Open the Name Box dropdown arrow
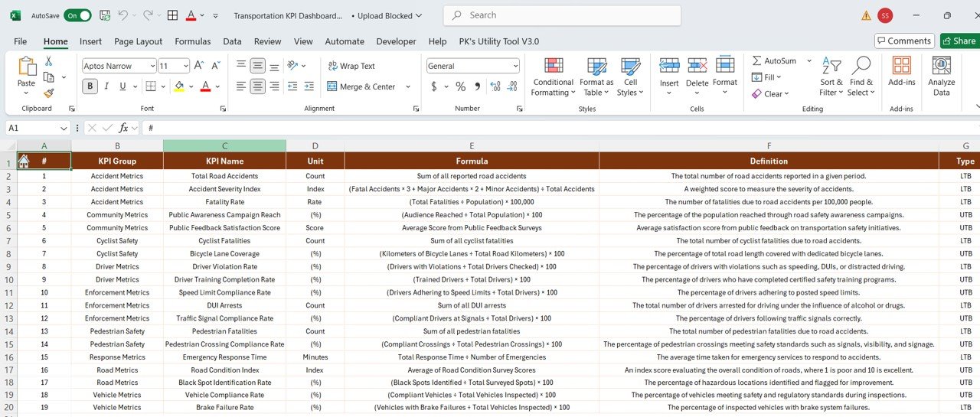Screen dimensions: 980x417 (64, 128)
